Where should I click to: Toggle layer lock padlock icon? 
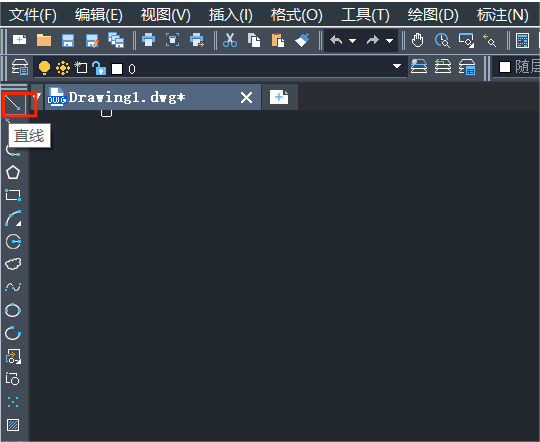click(99, 68)
